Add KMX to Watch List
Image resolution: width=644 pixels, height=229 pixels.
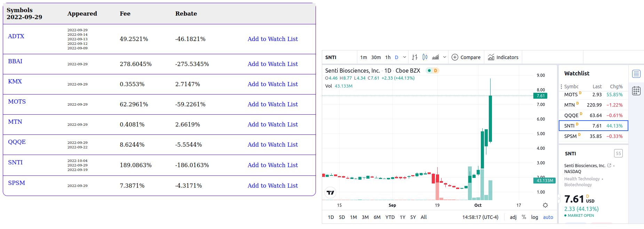pyautogui.click(x=273, y=84)
